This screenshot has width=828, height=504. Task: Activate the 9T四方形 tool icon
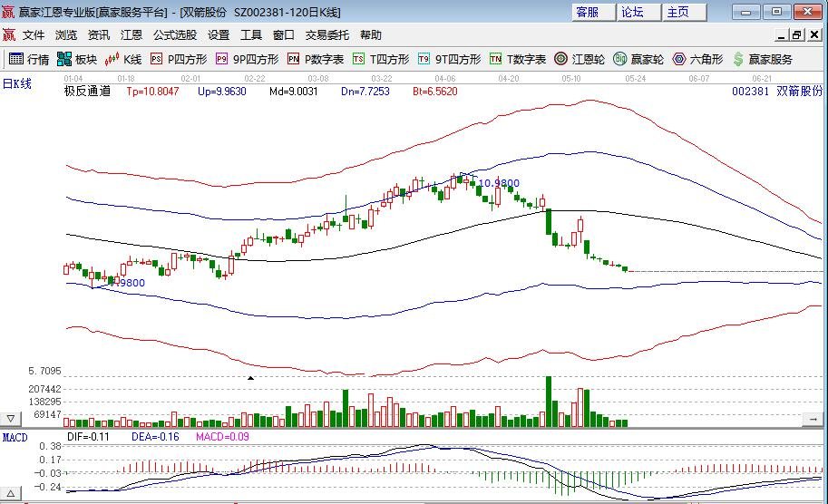(424, 59)
